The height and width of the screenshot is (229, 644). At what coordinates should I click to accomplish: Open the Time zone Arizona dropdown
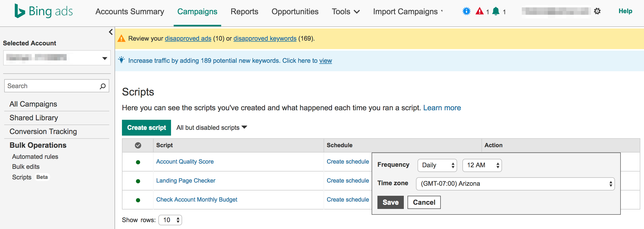click(x=515, y=184)
